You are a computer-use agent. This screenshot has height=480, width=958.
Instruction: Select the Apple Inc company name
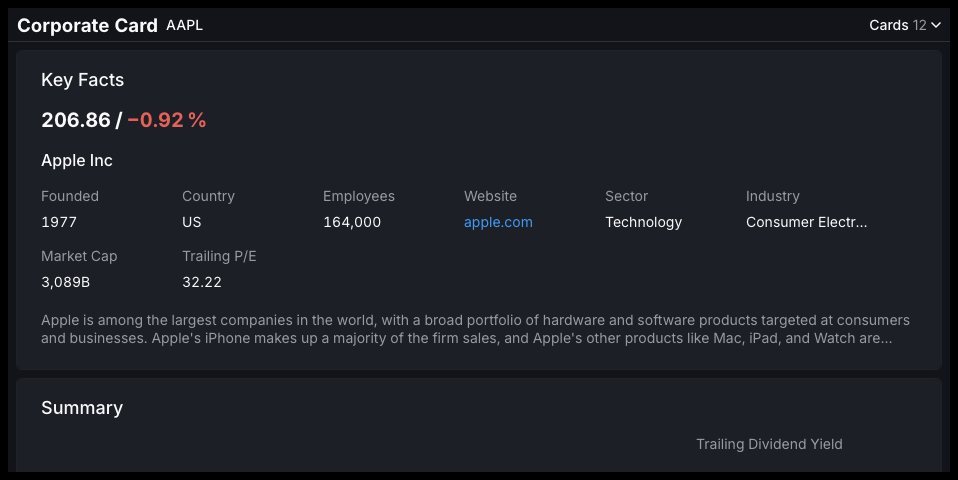tap(77, 161)
